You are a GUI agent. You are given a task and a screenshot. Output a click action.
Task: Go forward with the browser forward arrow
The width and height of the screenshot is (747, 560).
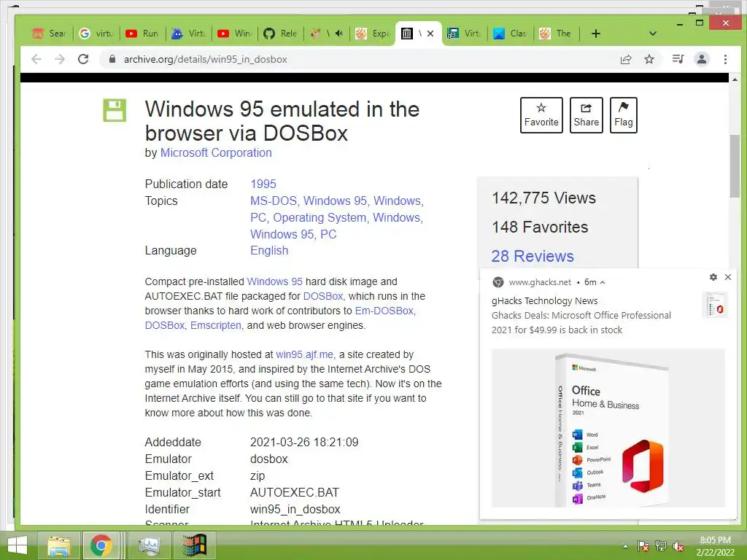click(60, 59)
